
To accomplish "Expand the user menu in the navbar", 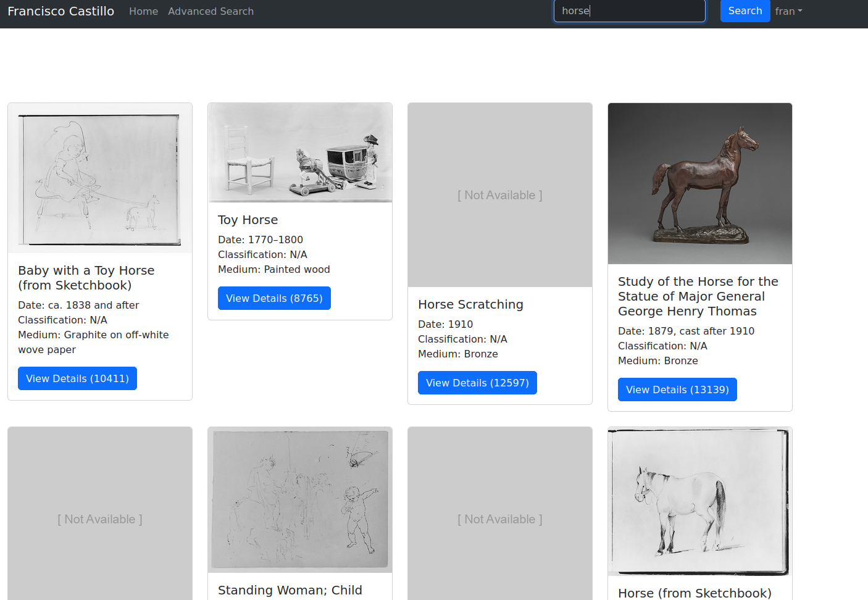I will (x=788, y=11).
